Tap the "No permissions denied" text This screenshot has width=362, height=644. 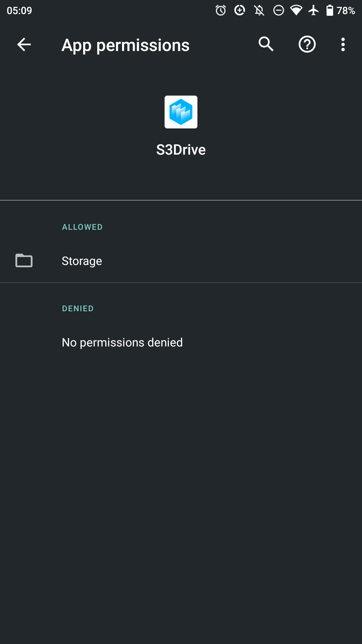[122, 342]
